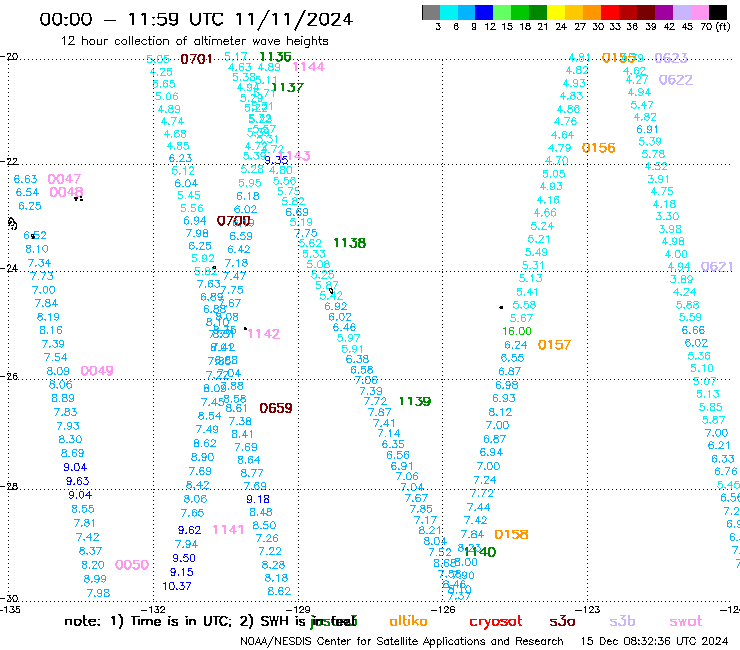The width and height of the screenshot is (740, 650).
Task: Click the dark red 0659 time stamp
Action: pos(276,408)
